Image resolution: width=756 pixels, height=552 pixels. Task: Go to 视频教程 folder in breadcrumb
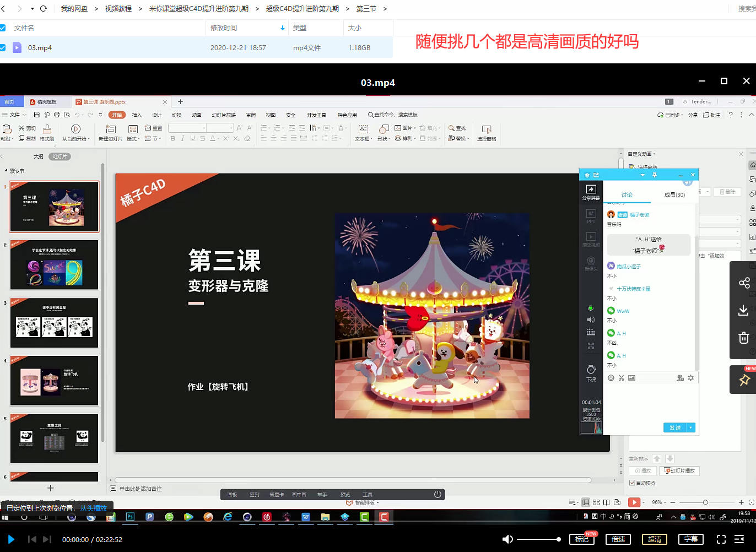click(118, 9)
